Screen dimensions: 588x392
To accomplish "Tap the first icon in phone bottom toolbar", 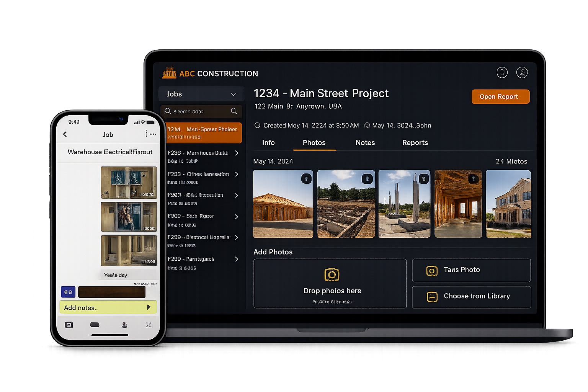I will tap(69, 325).
